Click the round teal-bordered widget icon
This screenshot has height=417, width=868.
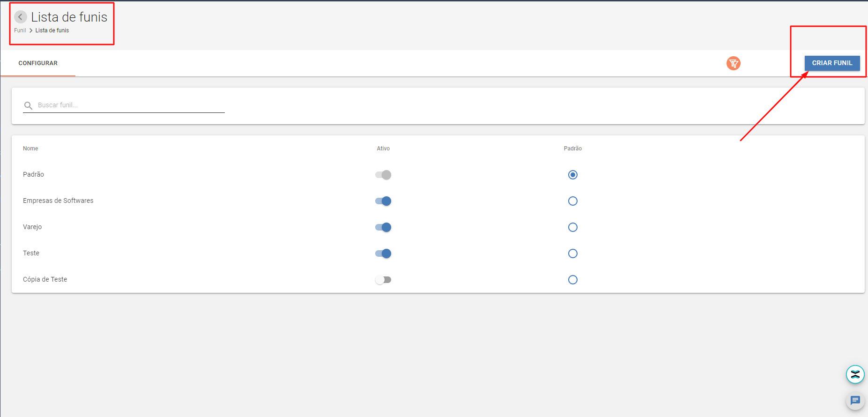tap(855, 374)
